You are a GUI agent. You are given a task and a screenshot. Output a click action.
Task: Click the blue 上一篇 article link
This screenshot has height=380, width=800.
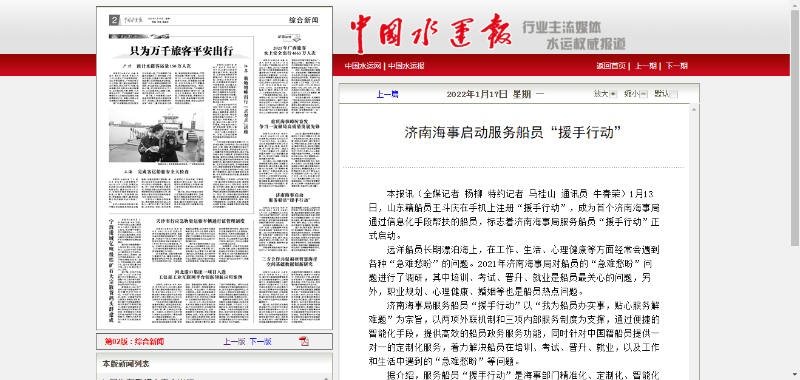[x=387, y=94]
